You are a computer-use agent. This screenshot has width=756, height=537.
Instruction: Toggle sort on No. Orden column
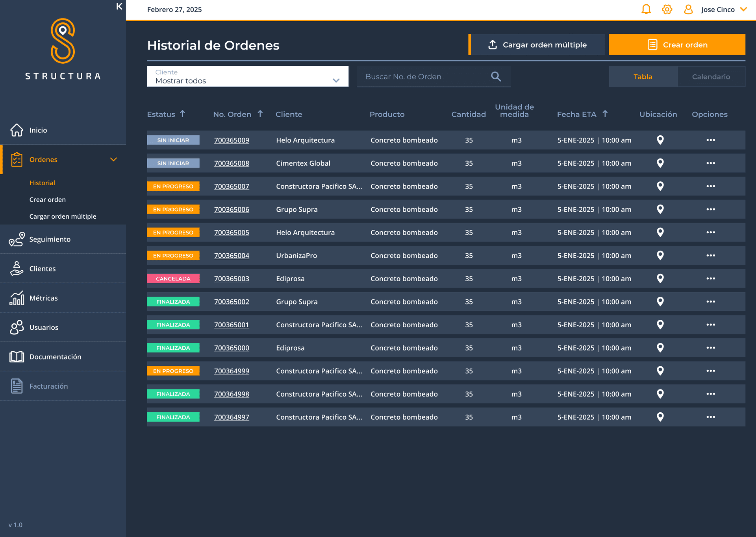click(x=260, y=114)
